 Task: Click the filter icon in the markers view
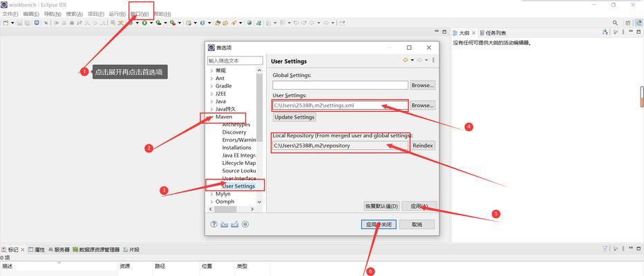[x=605, y=248]
